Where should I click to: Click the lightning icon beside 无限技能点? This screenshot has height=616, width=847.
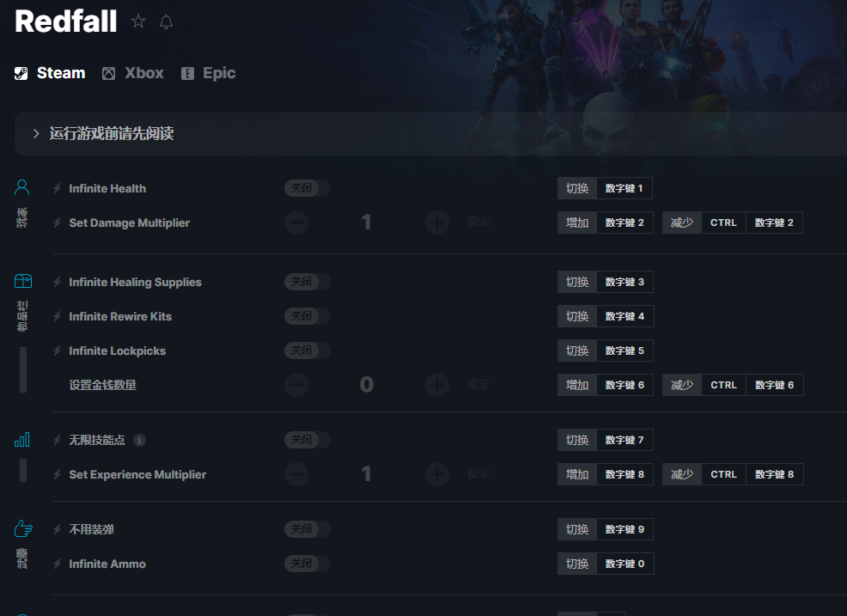58,440
